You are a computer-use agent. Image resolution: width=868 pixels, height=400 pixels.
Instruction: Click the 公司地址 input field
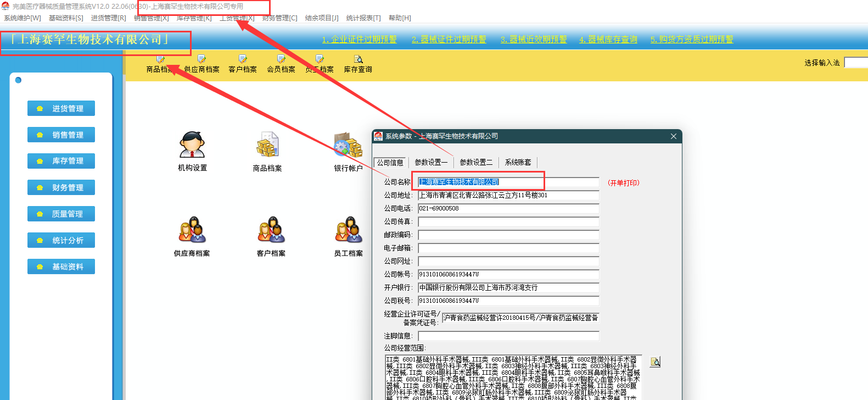click(x=508, y=195)
